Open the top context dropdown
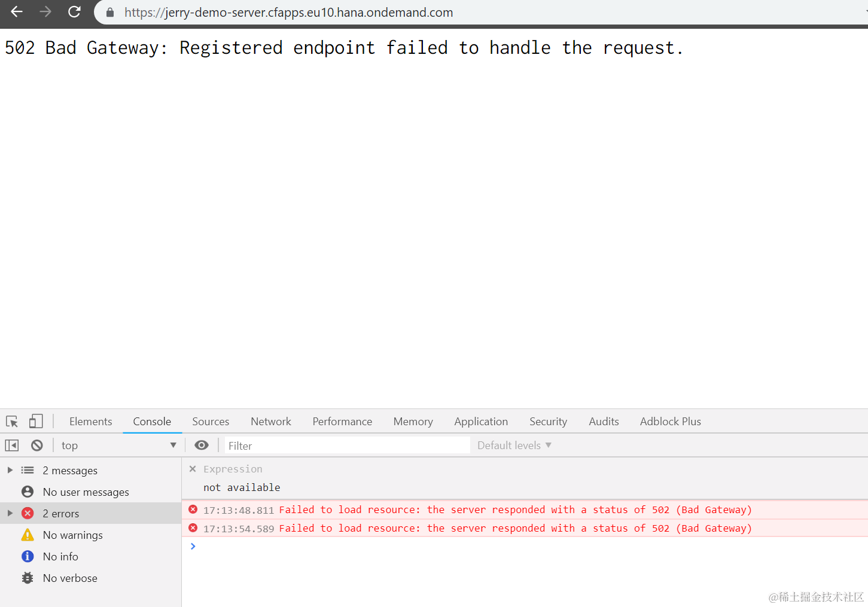This screenshot has height=607, width=868. pyautogui.click(x=118, y=446)
